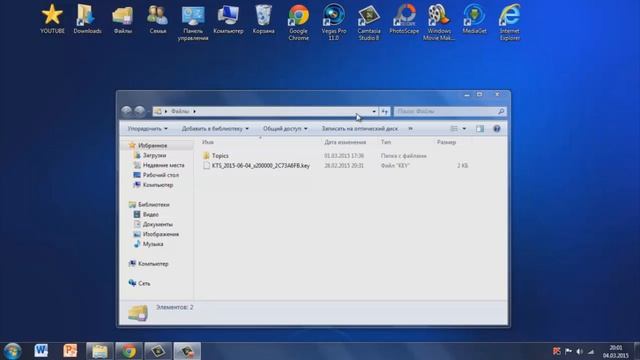Open address bar history dropdown
The width and height of the screenshot is (640, 360).
374,111
